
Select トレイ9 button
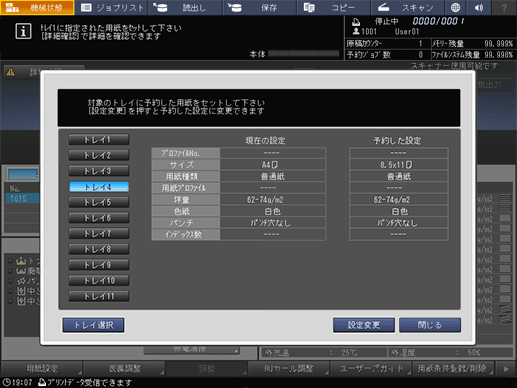(99, 265)
